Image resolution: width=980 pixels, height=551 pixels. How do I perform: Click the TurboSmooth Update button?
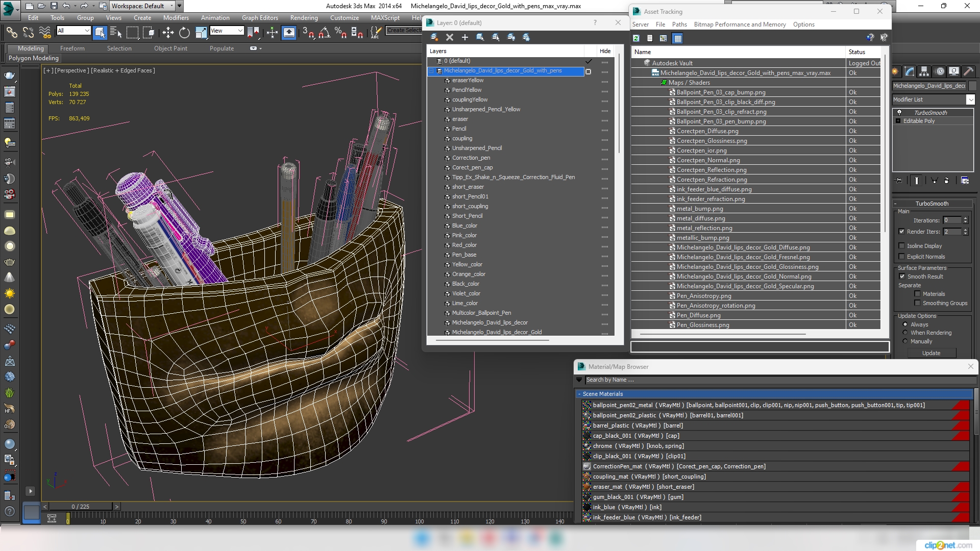931,353
